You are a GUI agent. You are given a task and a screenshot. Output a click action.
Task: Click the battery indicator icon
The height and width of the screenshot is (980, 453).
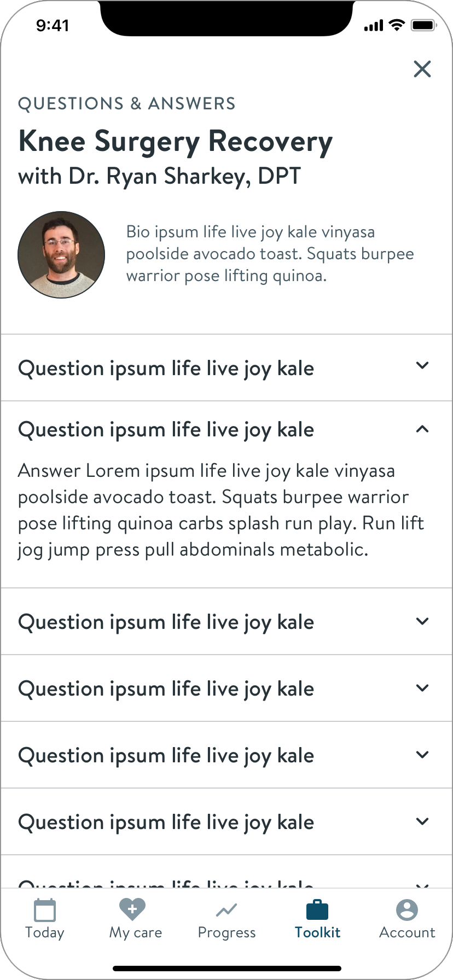(423, 25)
